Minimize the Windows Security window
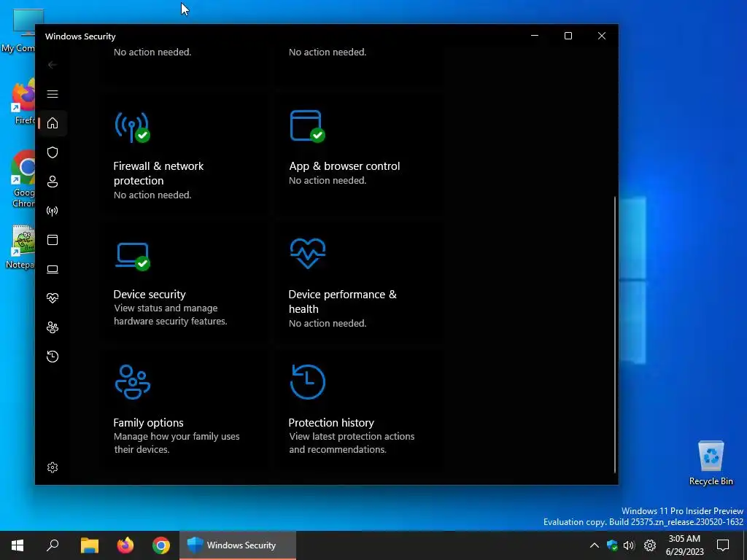 tap(535, 36)
